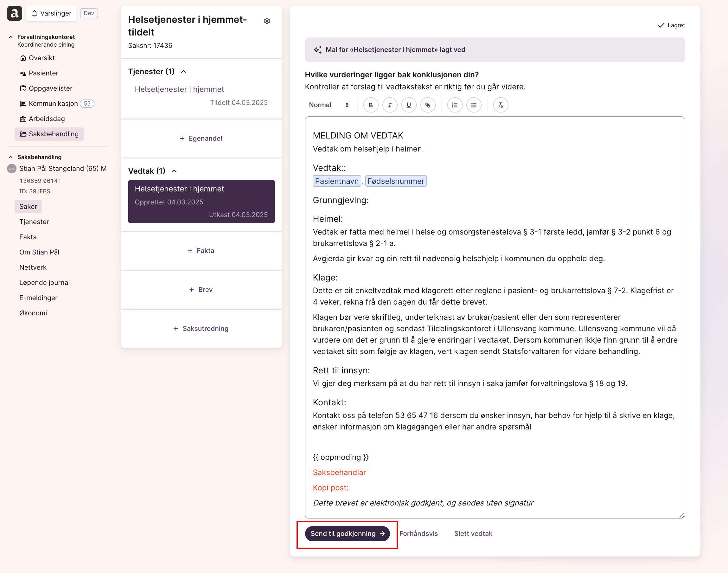Click the Grunngjeving heading text
Viewport: 728px width, 573px height.
pos(341,200)
